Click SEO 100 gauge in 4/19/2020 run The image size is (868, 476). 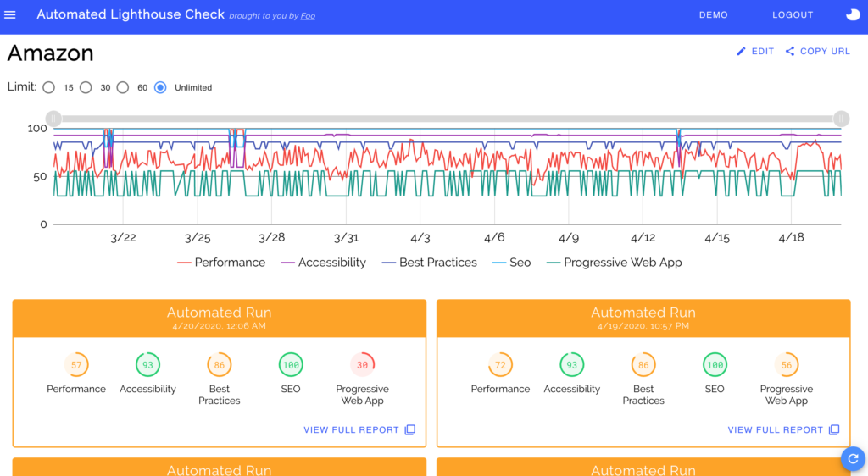715,365
